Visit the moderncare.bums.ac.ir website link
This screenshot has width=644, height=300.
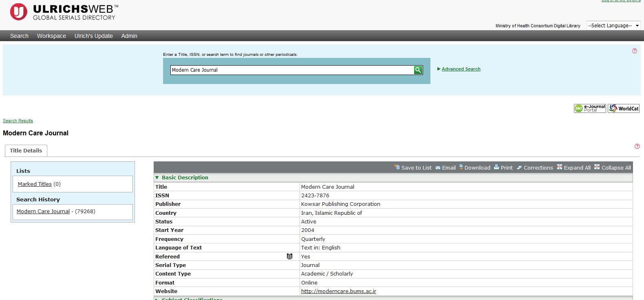pyautogui.click(x=338, y=291)
